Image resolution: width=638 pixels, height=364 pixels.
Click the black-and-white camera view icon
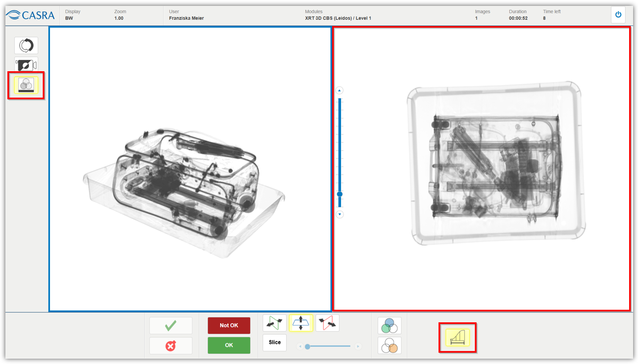(x=26, y=65)
